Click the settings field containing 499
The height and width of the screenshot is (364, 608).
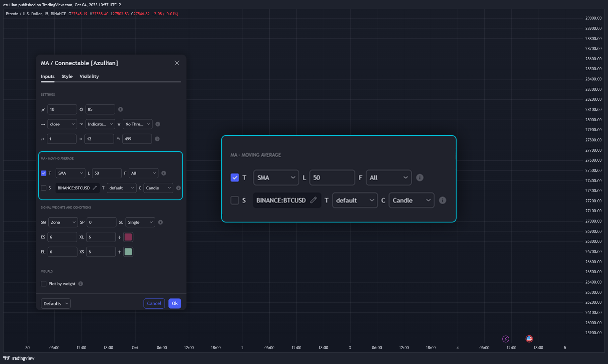tap(137, 139)
